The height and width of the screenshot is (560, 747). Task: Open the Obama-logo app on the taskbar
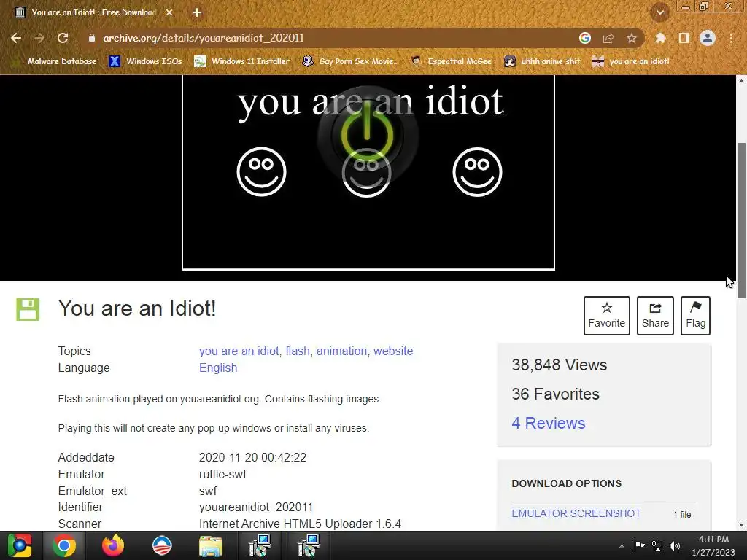(x=161, y=545)
